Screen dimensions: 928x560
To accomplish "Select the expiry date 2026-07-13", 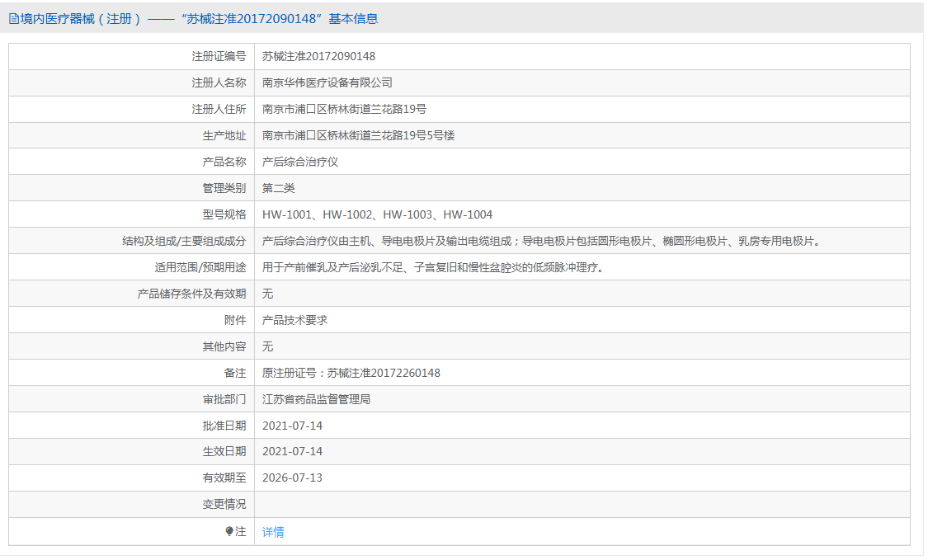I will [x=292, y=478].
